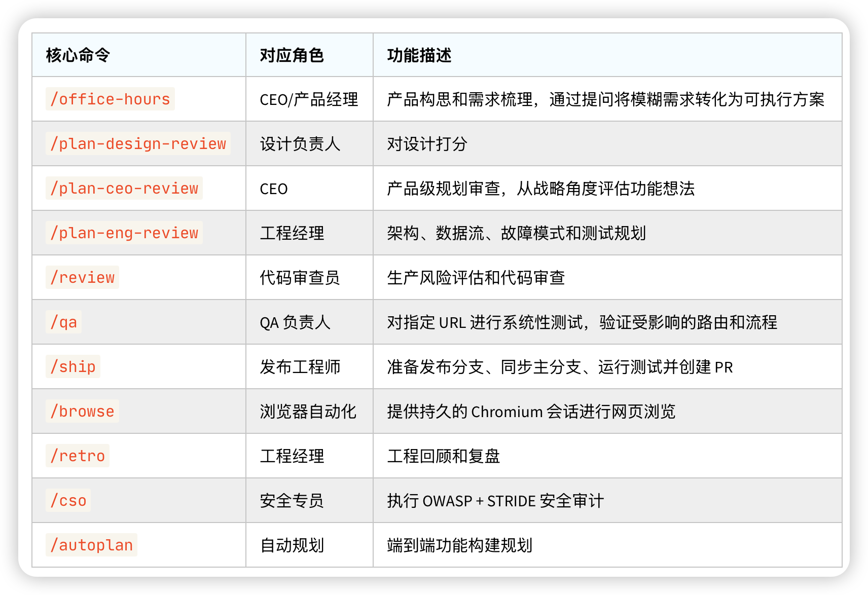Image resolution: width=868 pixels, height=595 pixels.
Task: Select the /autoplan command tag
Action: pyautogui.click(x=91, y=545)
